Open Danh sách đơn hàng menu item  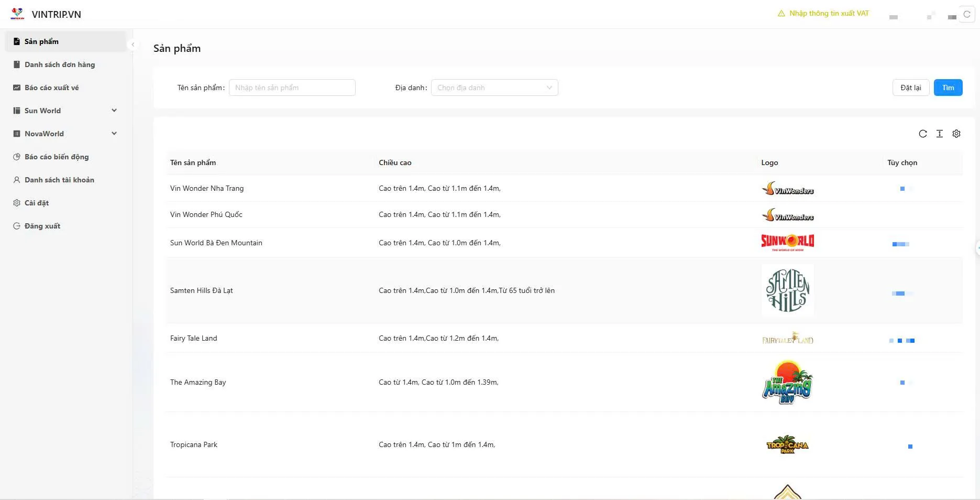60,64
